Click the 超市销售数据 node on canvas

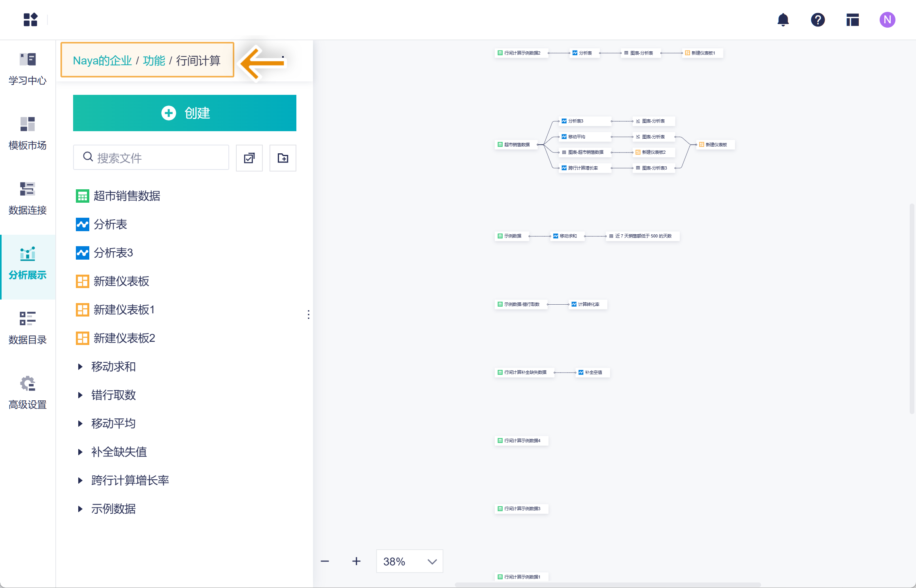516,145
